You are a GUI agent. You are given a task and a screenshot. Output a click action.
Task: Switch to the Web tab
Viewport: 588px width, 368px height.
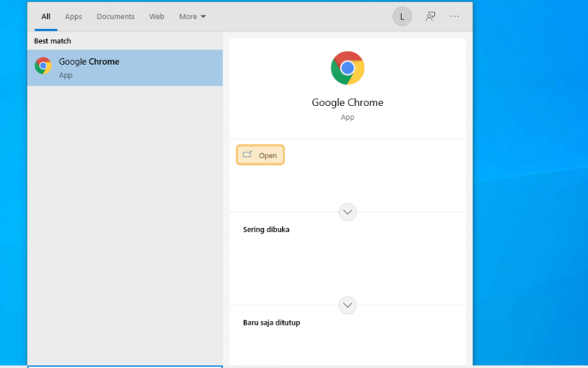(157, 16)
